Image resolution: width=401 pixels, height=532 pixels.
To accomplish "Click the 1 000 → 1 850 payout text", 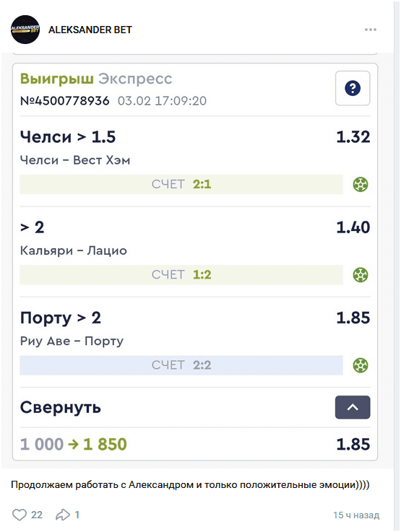I will click(x=74, y=444).
